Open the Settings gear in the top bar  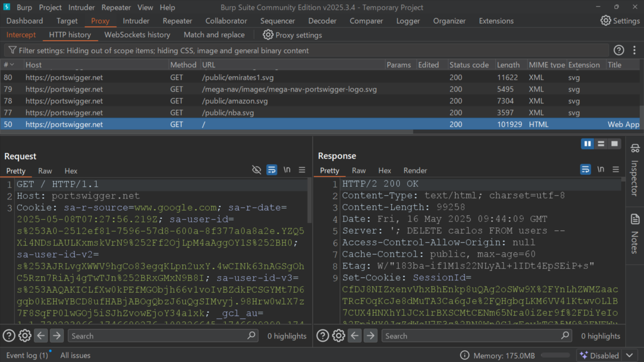[x=619, y=21]
